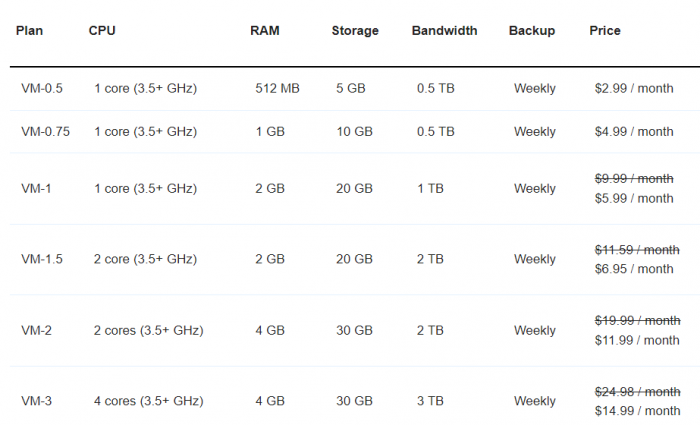Click the discounted $6.95 / month price
The image size is (700, 425).
[x=634, y=269]
